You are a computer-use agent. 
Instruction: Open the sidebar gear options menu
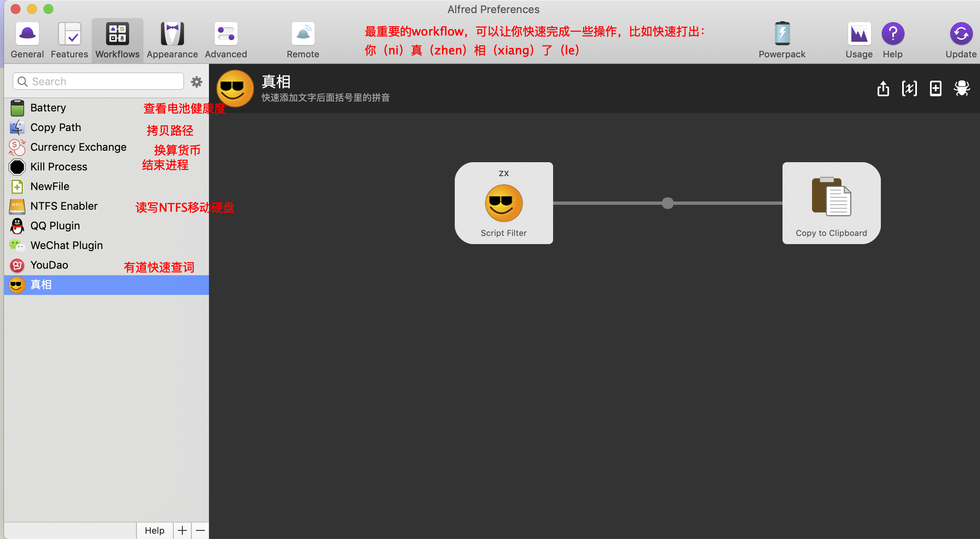click(x=197, y=82)
